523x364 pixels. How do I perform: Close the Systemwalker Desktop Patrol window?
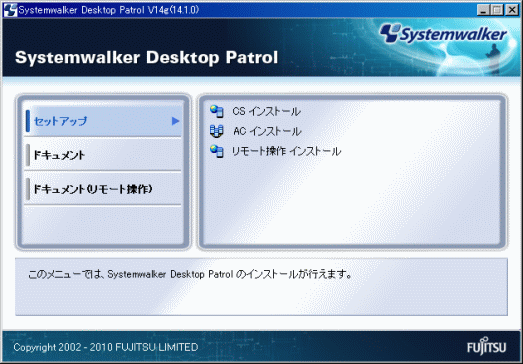[x=512, y=10]
